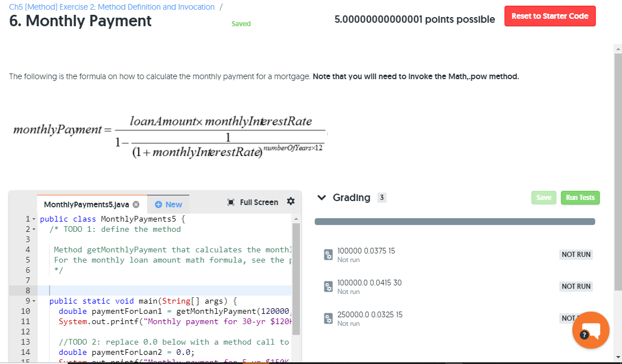Click the grading progress bar
This screenshot has height=364, width=622.
454,222
